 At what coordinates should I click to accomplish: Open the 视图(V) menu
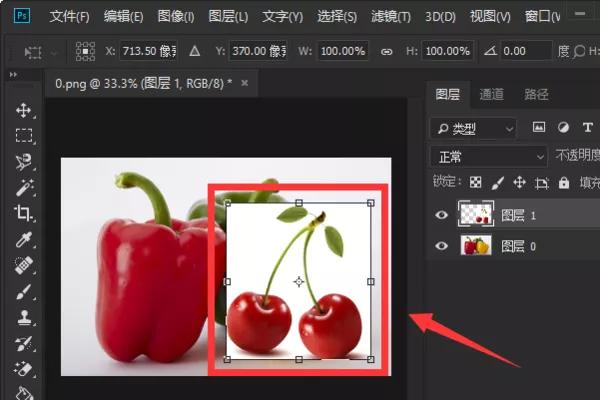(x=490, y=16)
